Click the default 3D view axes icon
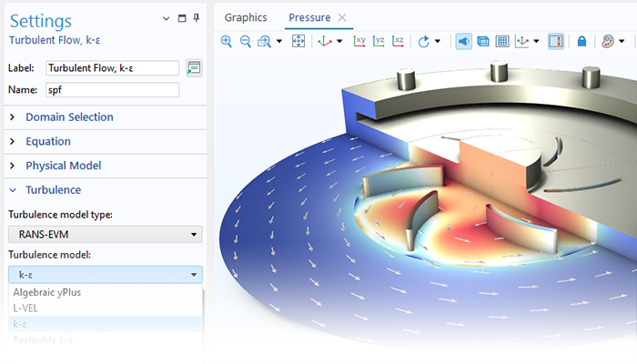Viewport: 637px width, 364px height. point(325,41)
